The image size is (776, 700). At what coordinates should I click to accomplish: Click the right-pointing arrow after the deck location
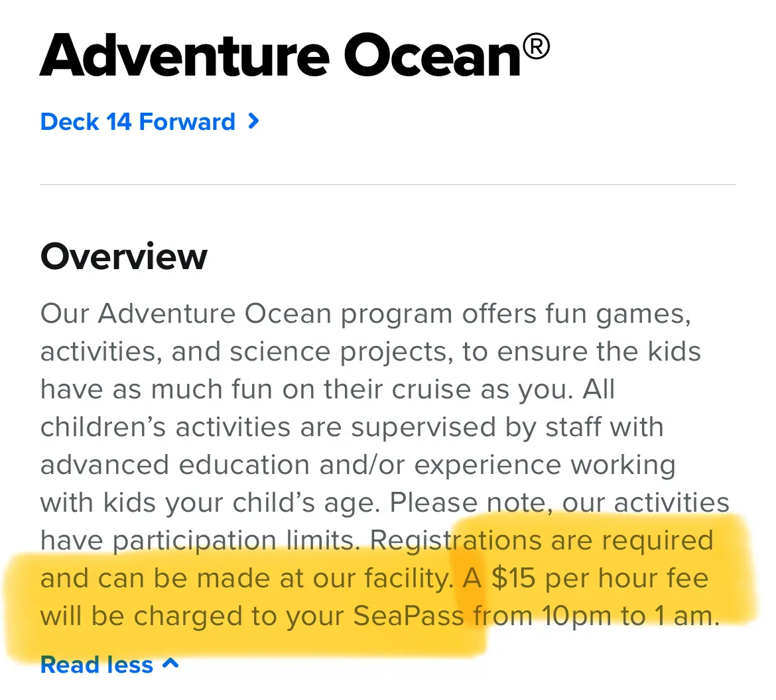point(253,122)
